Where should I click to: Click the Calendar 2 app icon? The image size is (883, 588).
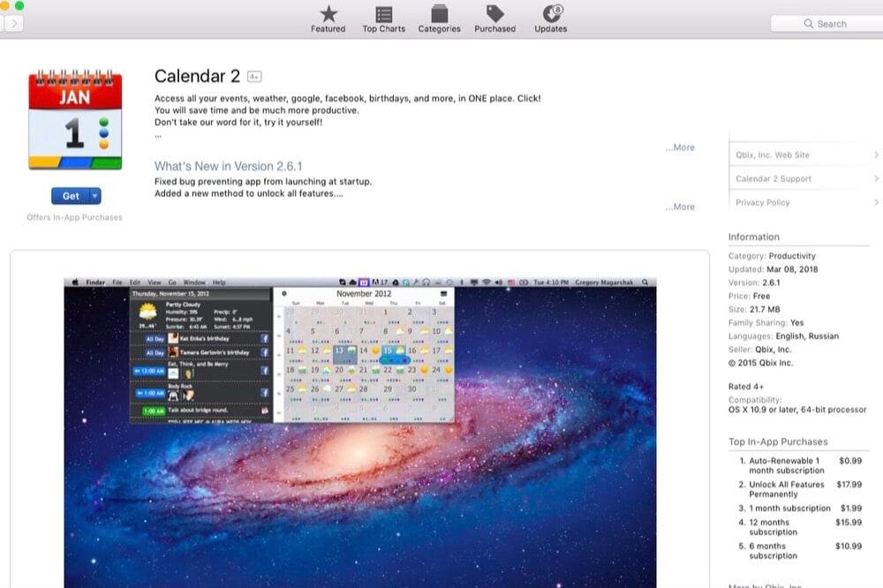(x=75, y=119)
